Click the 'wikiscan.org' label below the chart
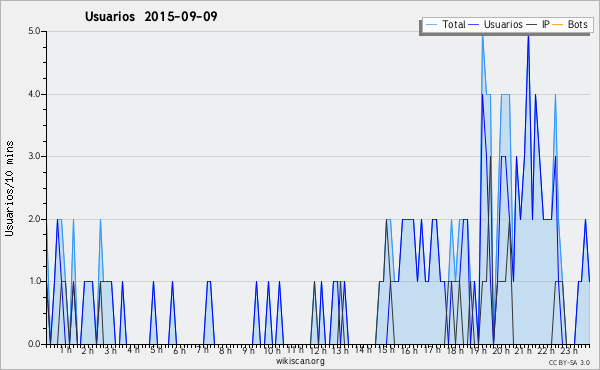This screenshot has width=600, height=370. 300,361
